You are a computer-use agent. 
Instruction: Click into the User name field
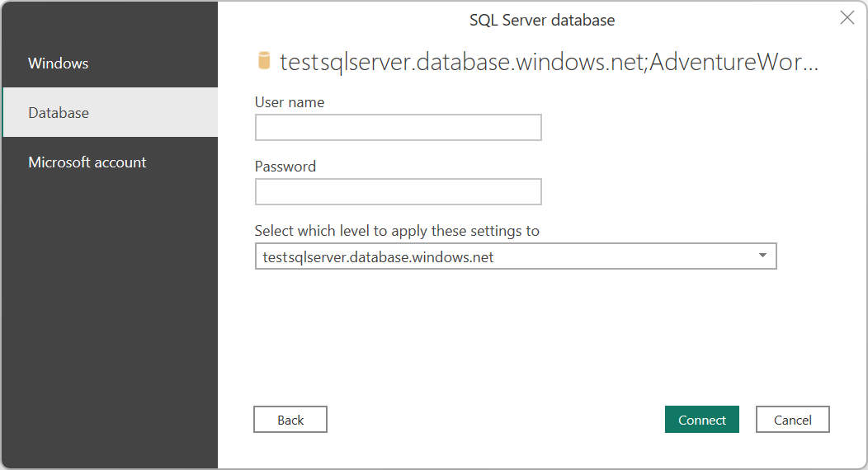pyautogui.click(x=398, y=128)
